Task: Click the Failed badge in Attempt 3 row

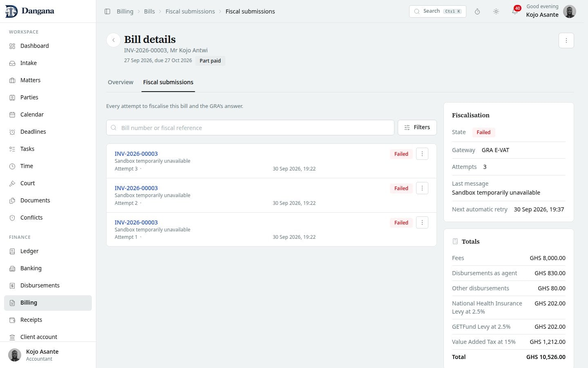Action: [401, 154]
